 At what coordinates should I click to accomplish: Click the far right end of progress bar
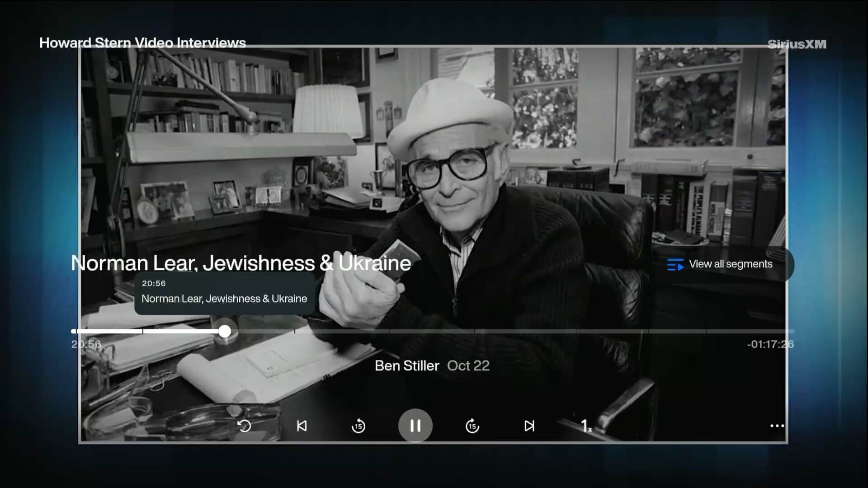(x=791, y=331)
